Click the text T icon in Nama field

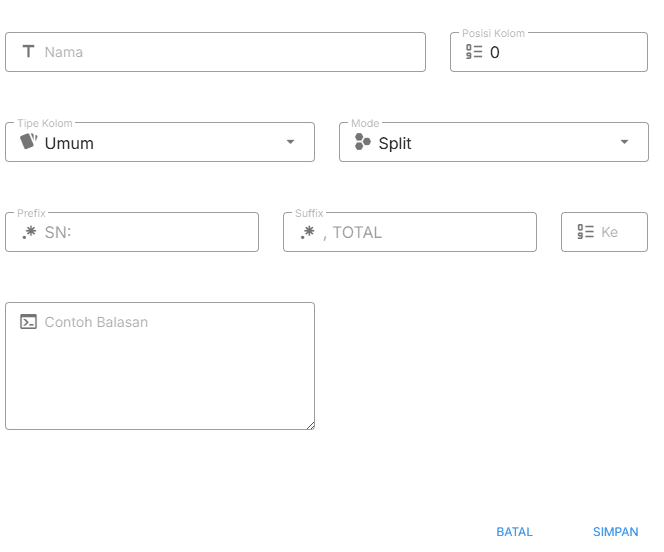click(x=28, y=51)
